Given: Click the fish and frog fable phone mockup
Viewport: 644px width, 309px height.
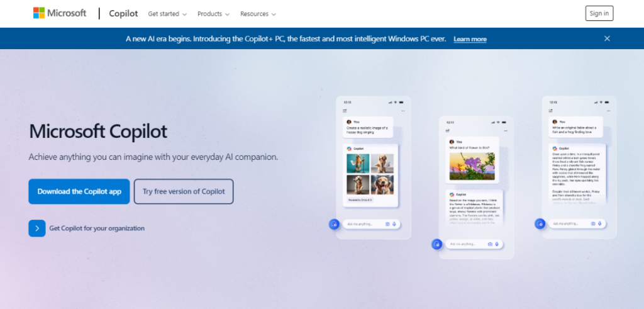Looking at the screenshot, I should pos(579,167).
